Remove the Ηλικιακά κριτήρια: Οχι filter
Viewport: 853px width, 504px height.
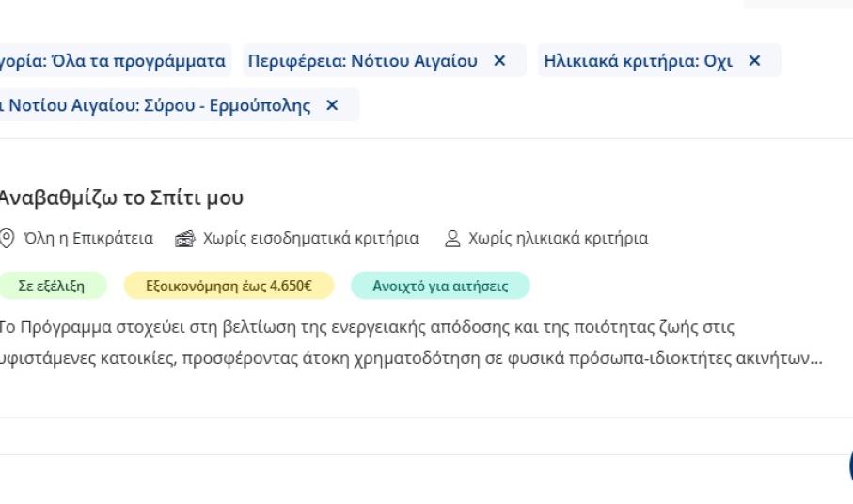click(753, 61)
